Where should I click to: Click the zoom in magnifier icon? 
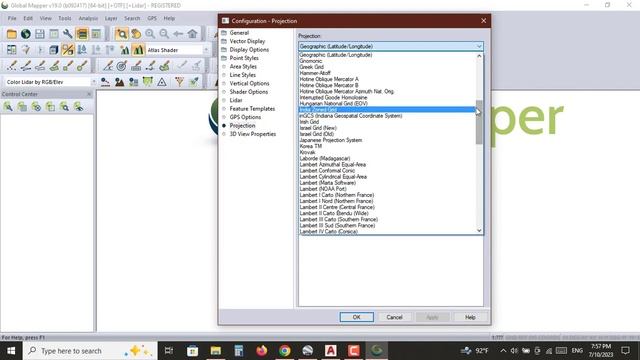(x=150, y=34)
